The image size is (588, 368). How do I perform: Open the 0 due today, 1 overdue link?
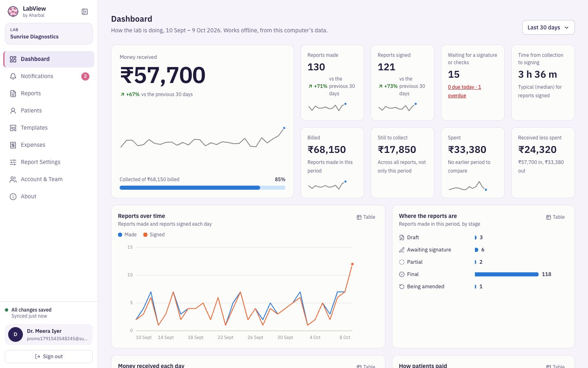[x=464, y=91]
